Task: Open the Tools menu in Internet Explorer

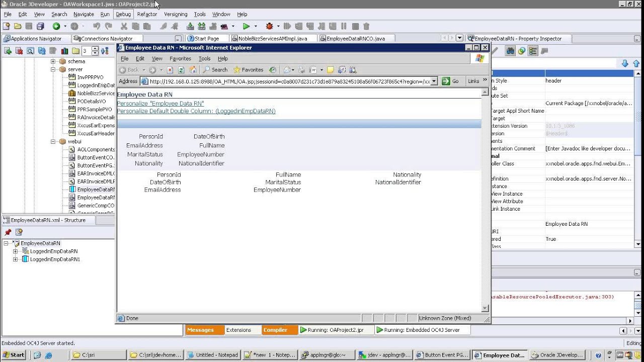Action: 204,59
